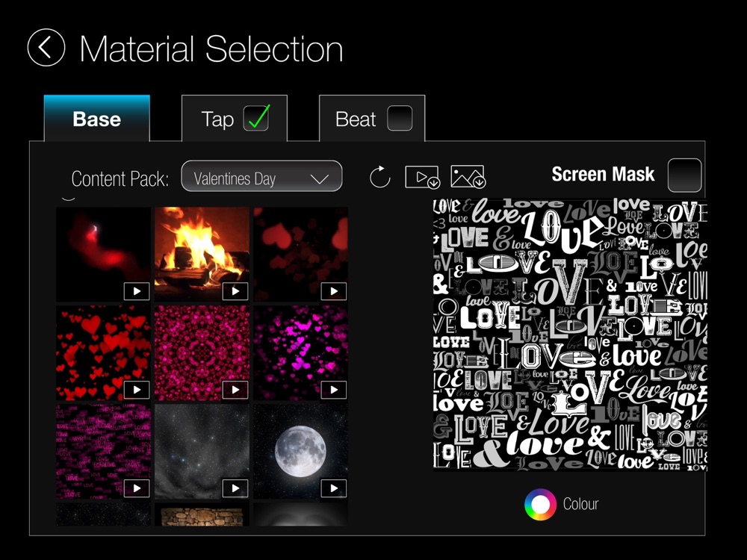This screenshot has height=560, width=747.
Task: Select the full moon material thumbnail
Action: click(300, 451)
